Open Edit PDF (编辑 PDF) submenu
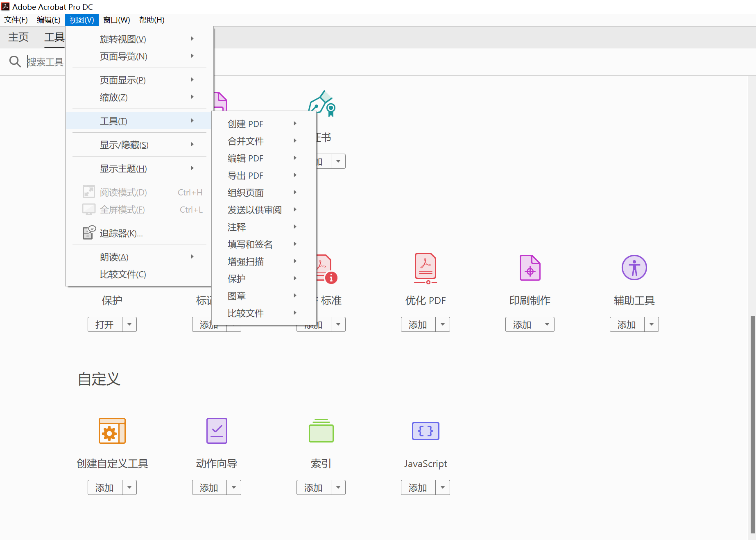The image size is (756, 540). coord(264,158)
